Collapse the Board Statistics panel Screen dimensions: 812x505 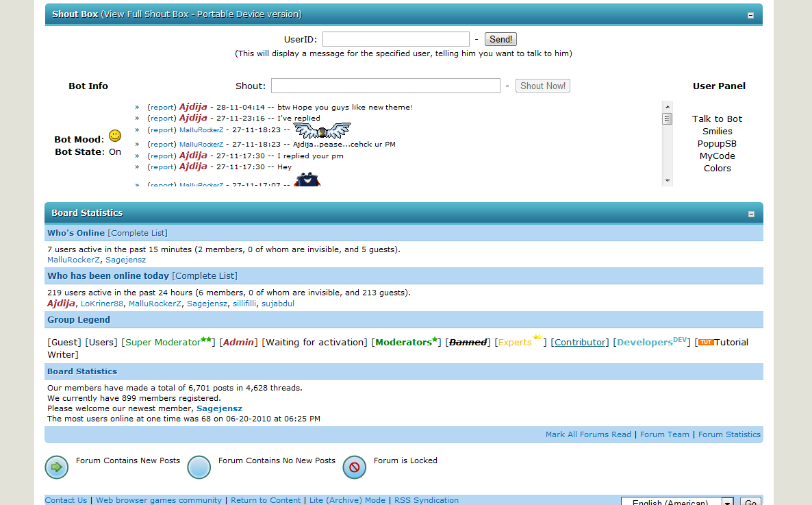click(x=750, y=214)
